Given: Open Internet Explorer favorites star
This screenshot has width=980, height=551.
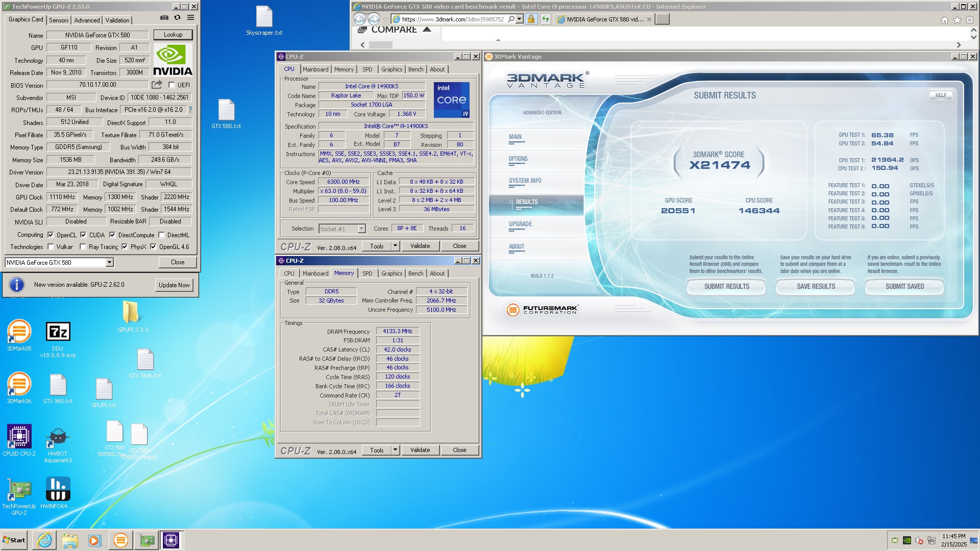Looking at the screenshot, I should (x=957, y=20).
